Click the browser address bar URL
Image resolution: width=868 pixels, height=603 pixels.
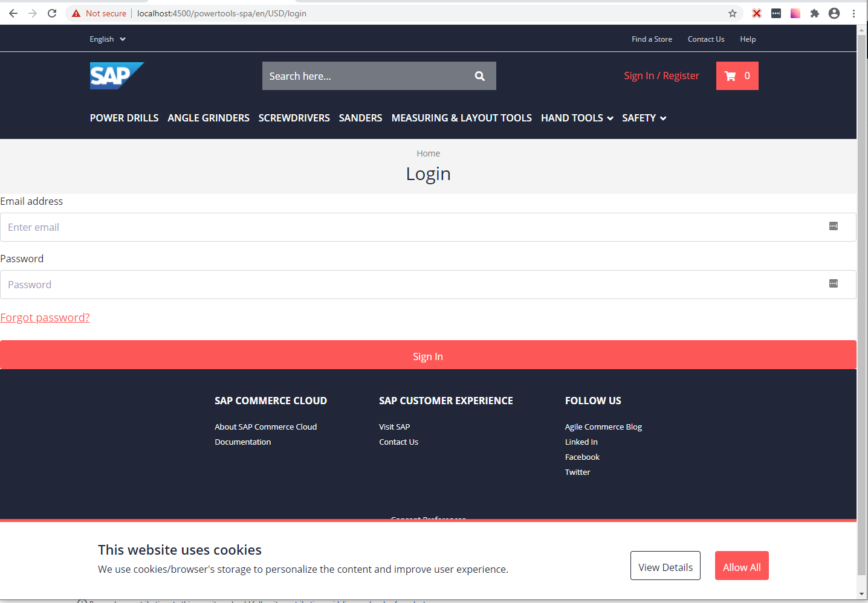[x=222, y=13]
